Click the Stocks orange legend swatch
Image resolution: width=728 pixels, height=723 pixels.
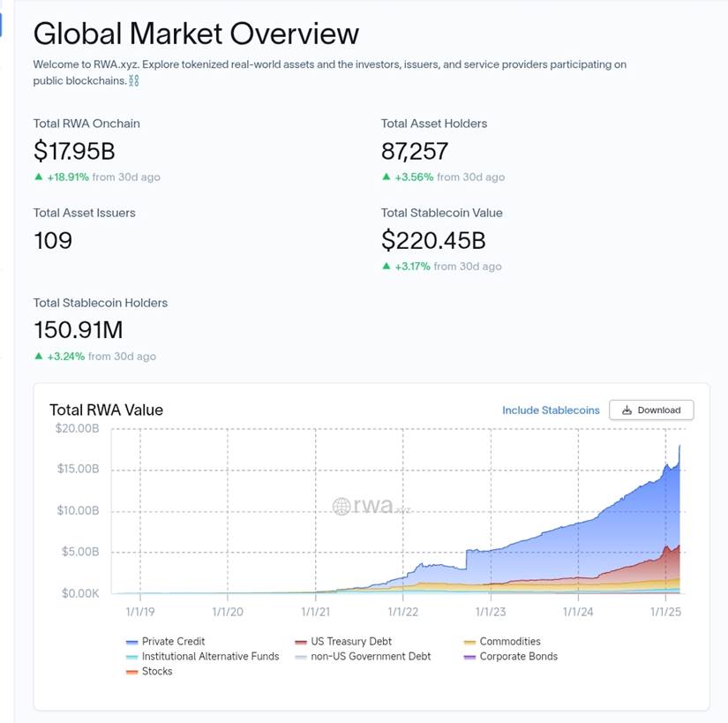click(x=131, y=672)
